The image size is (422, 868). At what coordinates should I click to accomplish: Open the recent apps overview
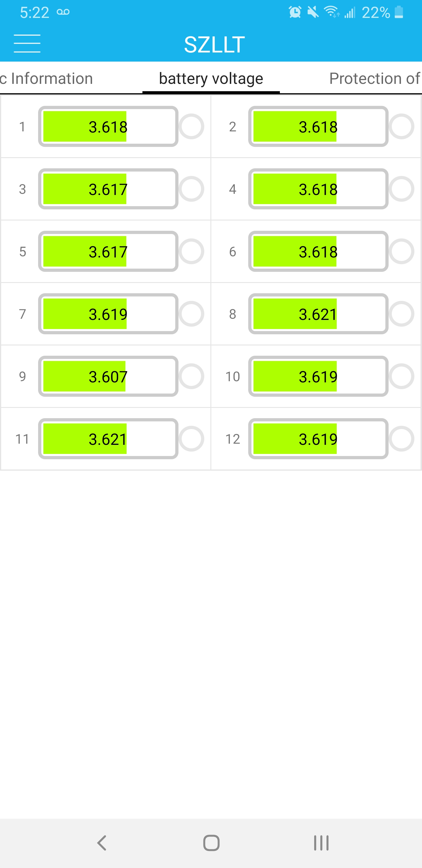click(x=321, y=843)
